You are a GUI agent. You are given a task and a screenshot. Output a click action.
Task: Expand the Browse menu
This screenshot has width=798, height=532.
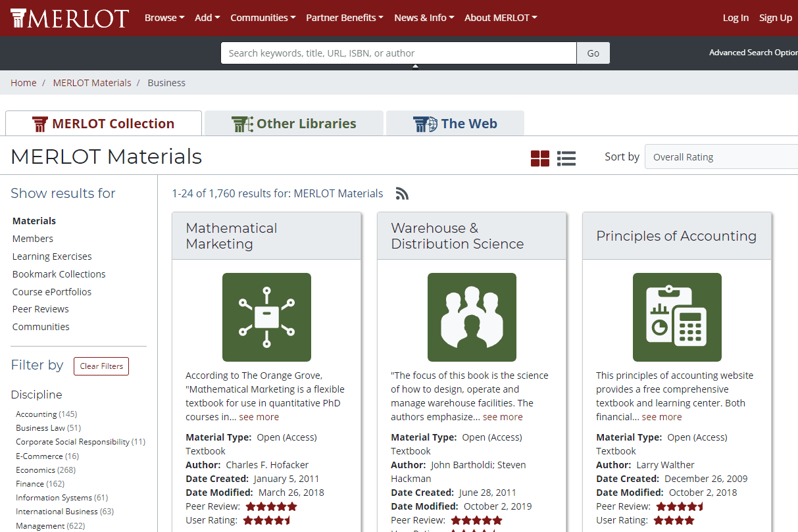click(164, 18)
